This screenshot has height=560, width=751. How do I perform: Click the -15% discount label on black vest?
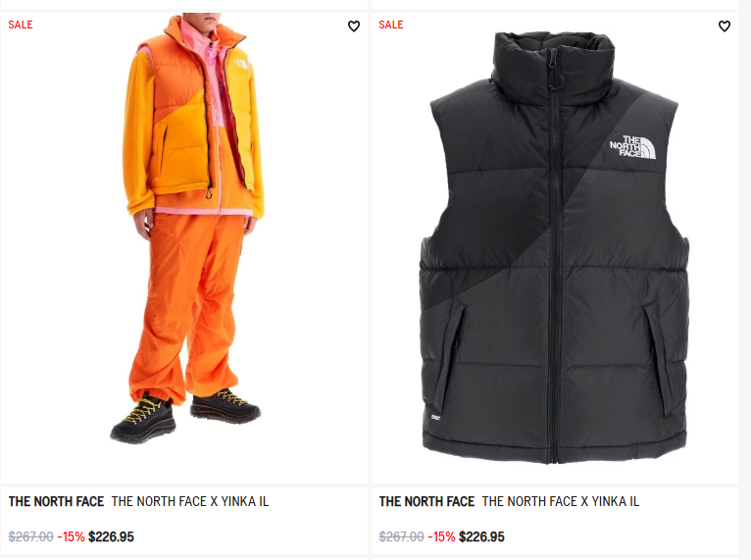[441, 536]
